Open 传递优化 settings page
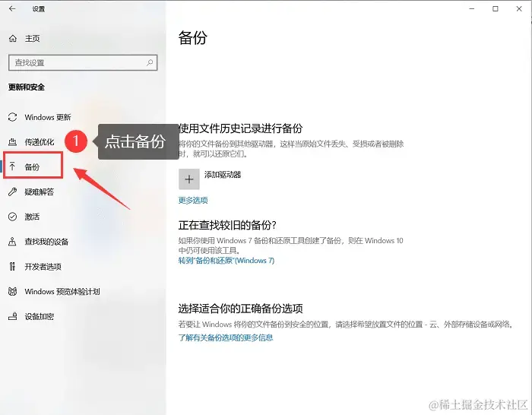Image resolution: width=532 pixels, height=415 pixels. 40,142
